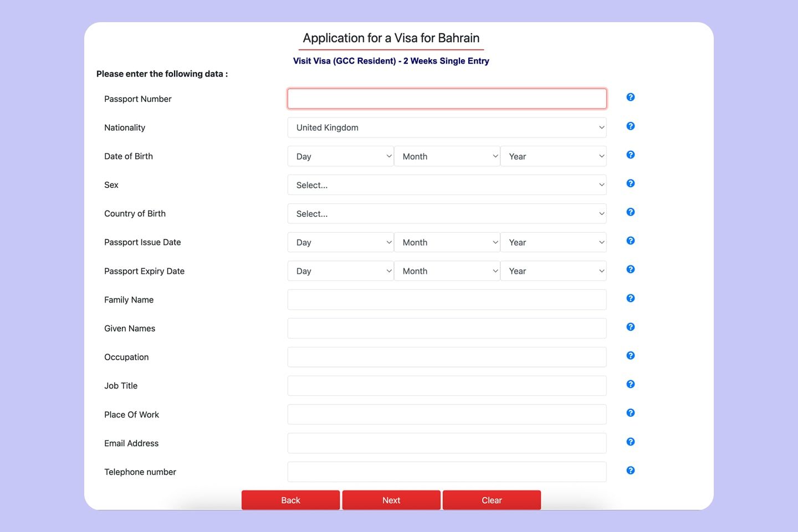The height and width of the screenshot is (532, 798).
Task: Click the Back button
Action: click(x=290, y=500)
